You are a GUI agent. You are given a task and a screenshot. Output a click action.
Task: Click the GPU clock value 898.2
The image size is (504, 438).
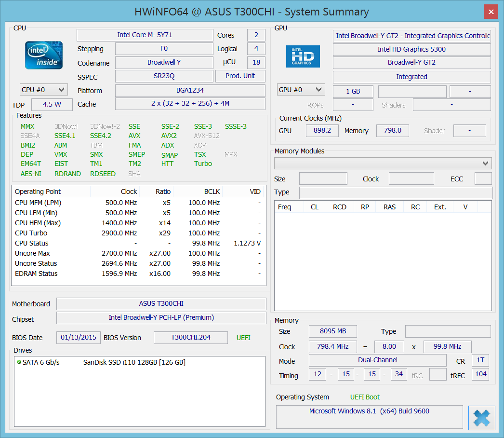click(322, 131)
